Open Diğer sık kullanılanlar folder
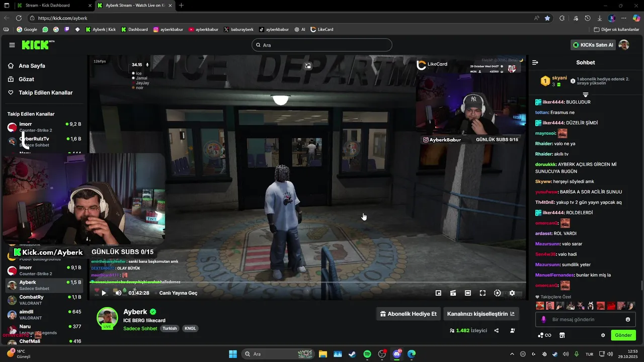The height and width of the screenshot is (362, 644). [x=616, y=30]
